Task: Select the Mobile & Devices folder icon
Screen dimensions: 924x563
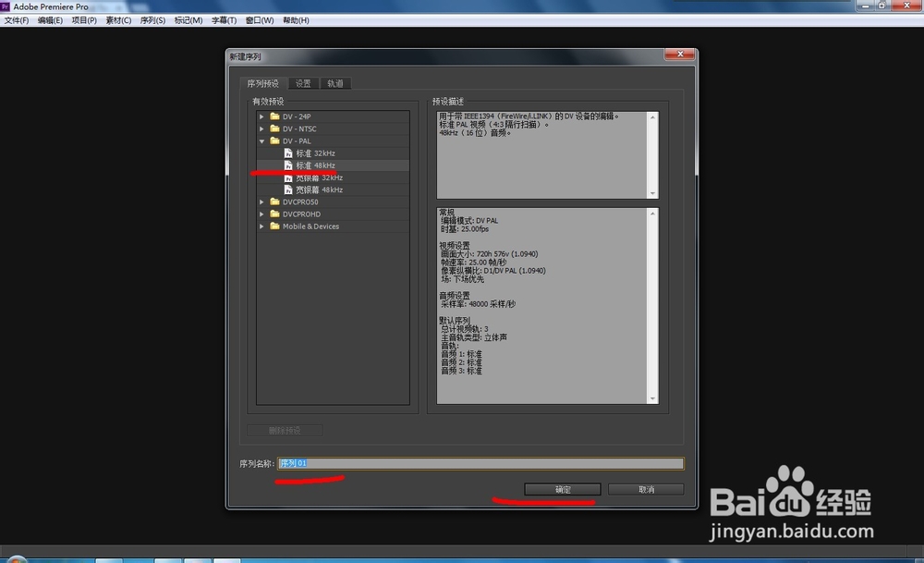Action: (274, 226)
